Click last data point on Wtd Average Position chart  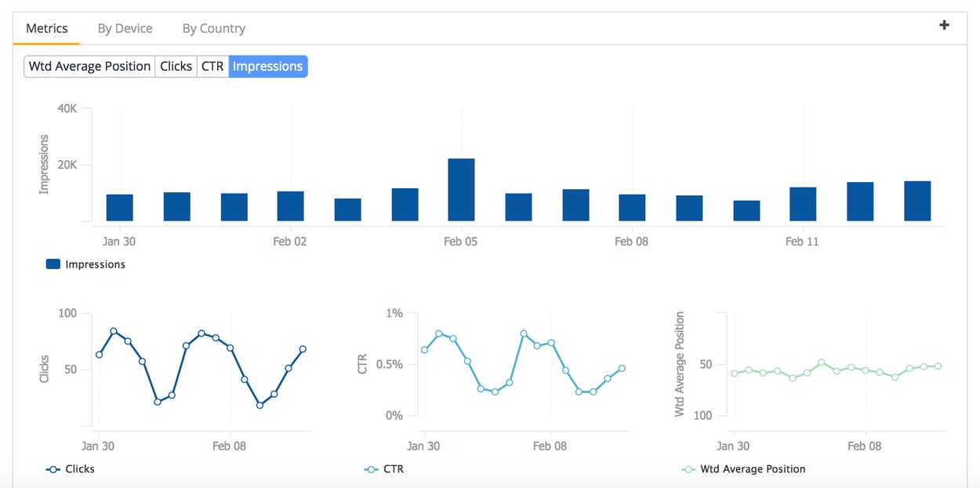tap(938, 366)
